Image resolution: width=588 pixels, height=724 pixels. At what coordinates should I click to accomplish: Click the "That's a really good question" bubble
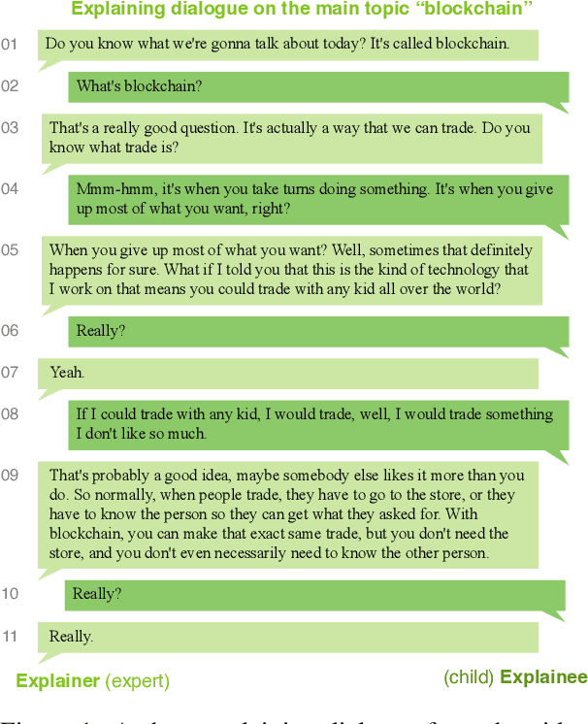[291, 138]
